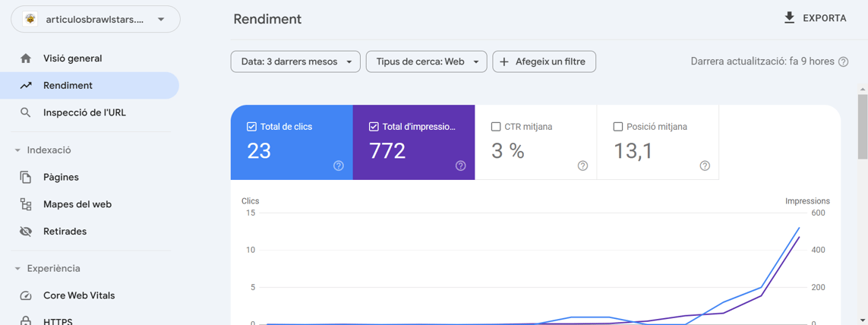
Task: Click the help icon in Total de clics card
Action: [339, 166]
